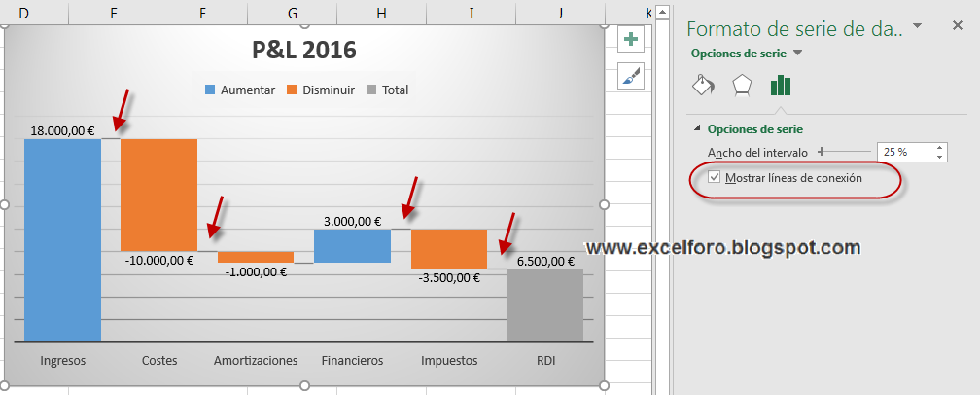
Task: Select column J header
Action: pos(561,13)
